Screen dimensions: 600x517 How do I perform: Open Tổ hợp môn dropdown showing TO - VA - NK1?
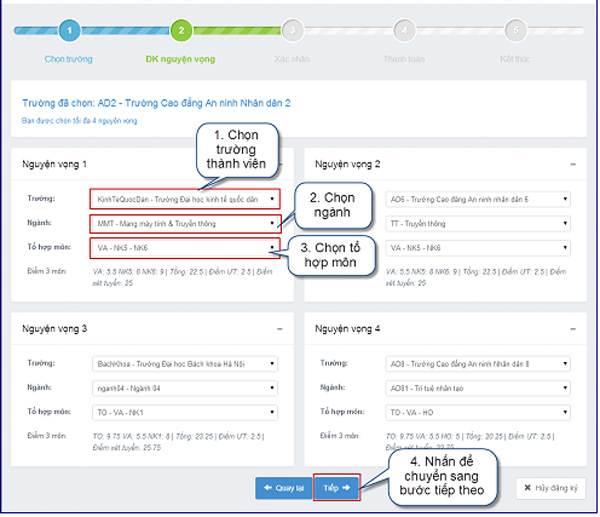[184, 411]
